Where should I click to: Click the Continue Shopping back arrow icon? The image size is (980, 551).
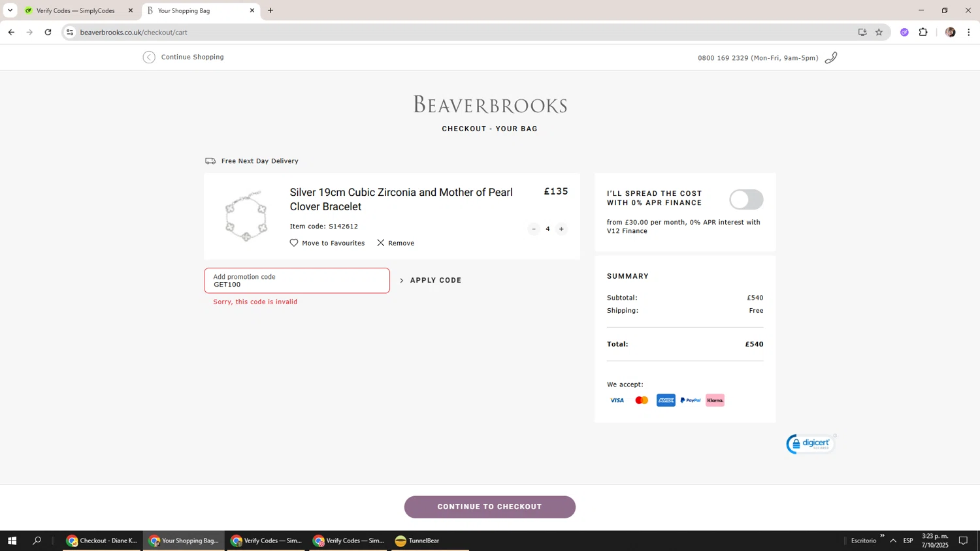149,57
